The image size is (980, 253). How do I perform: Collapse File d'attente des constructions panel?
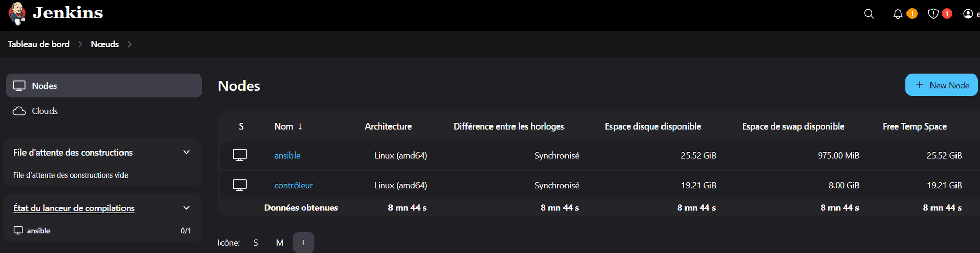tap(186, 152)
